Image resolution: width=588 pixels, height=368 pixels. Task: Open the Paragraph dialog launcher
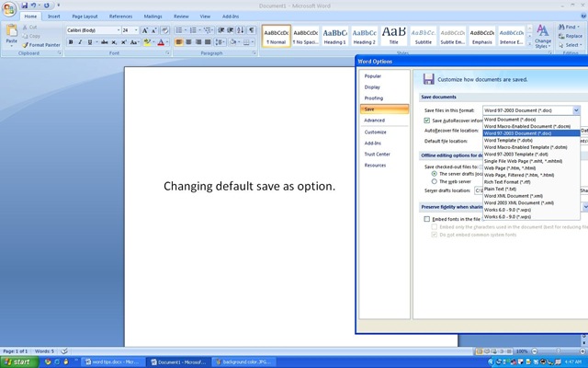254,53
